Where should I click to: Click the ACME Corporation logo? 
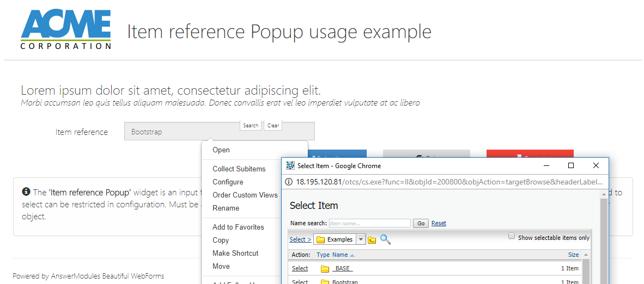click(x=66, y=30)
